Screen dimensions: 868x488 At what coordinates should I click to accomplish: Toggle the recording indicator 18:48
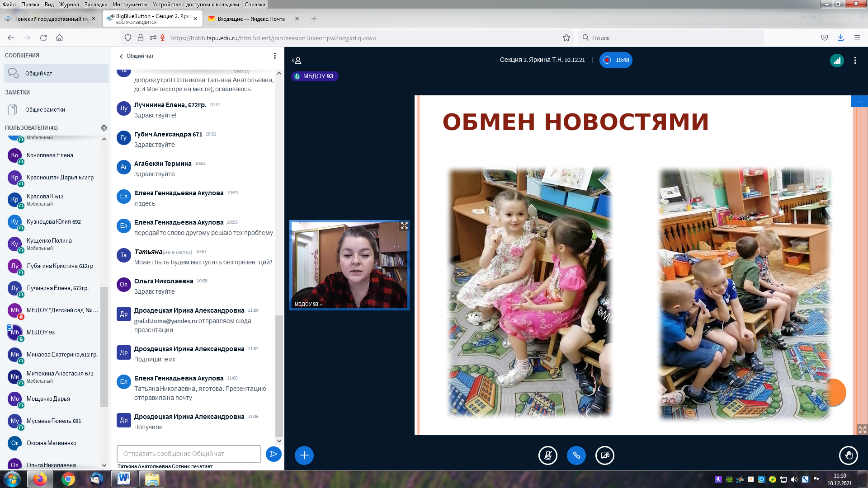[616, 60]
